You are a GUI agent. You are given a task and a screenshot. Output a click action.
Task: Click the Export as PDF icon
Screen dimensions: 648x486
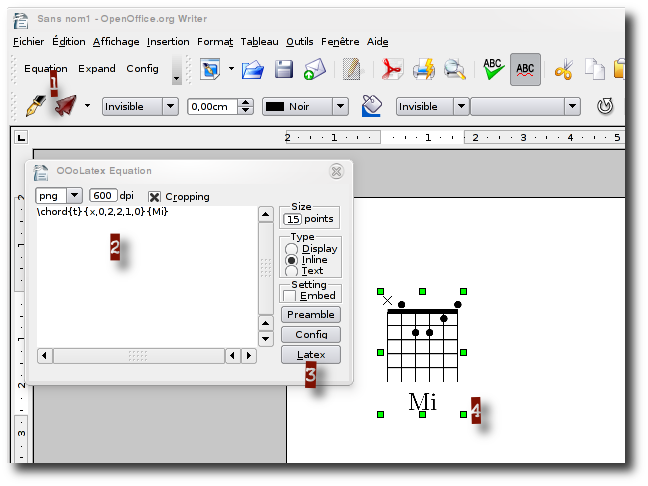pos(391,69)
